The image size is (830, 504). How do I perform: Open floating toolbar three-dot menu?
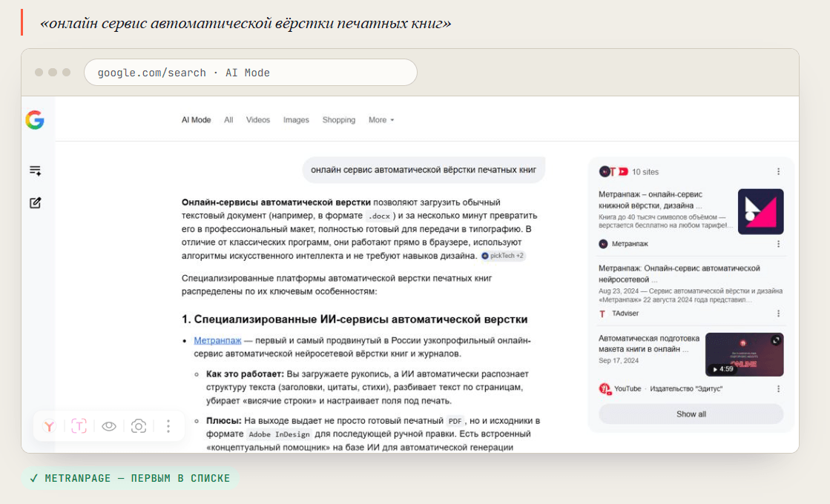168,426
